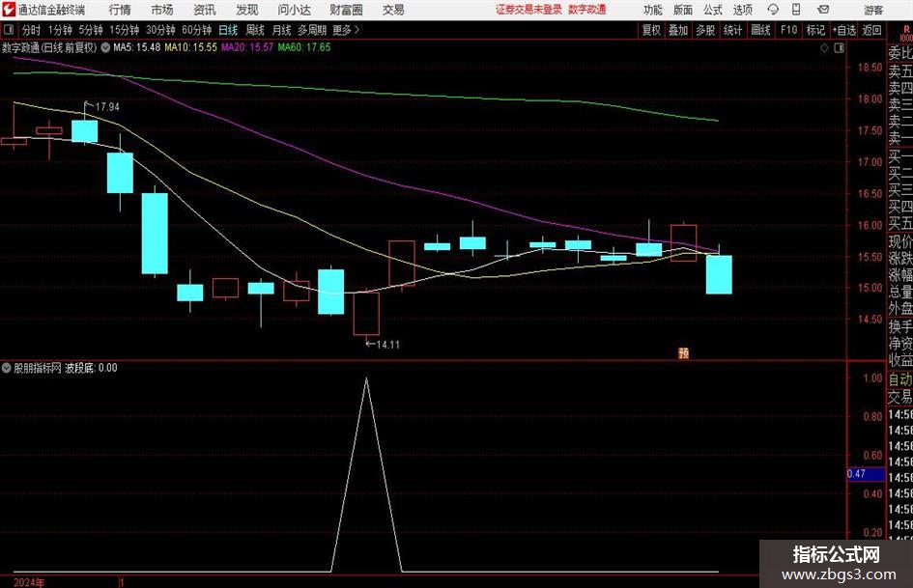Viewport: 913px width, 588px height.
Task: Click the 14.11 low price label
Action: point(387,345)
